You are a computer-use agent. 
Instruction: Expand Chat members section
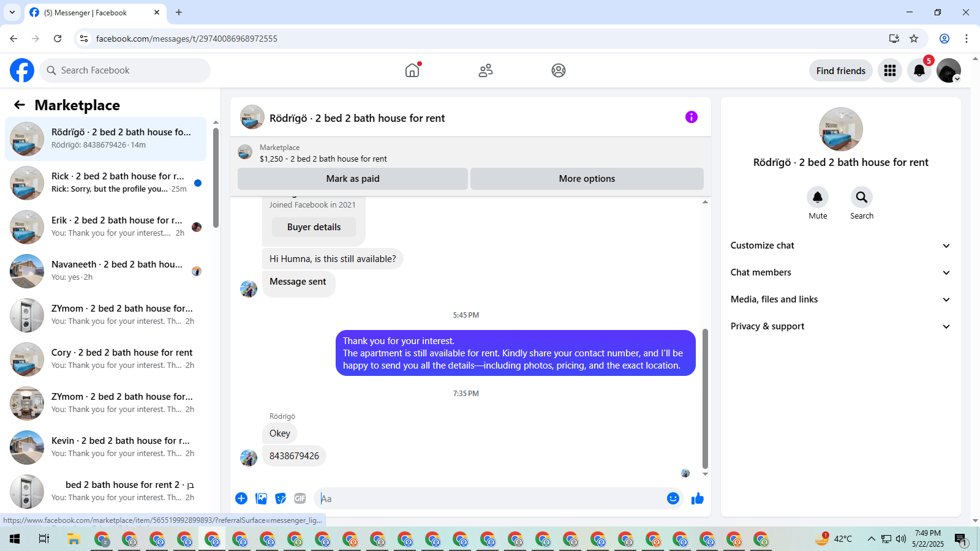point(840,272)
